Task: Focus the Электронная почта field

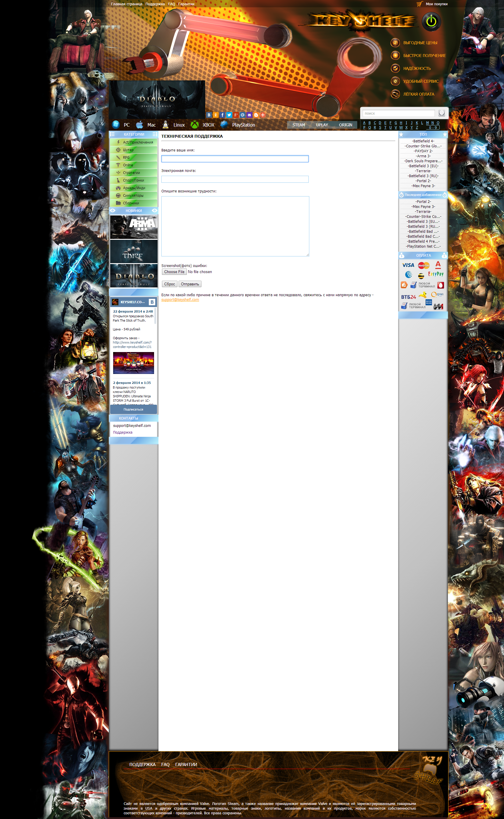Action: pyautogui.click(x=235, y=179)
